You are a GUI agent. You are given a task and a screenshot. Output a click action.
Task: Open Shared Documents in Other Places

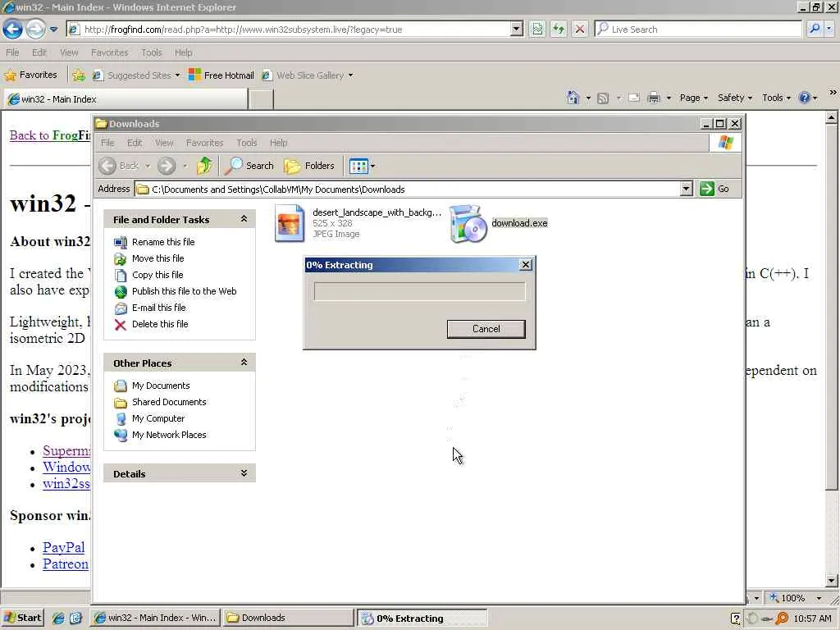[x=169, y=402]
